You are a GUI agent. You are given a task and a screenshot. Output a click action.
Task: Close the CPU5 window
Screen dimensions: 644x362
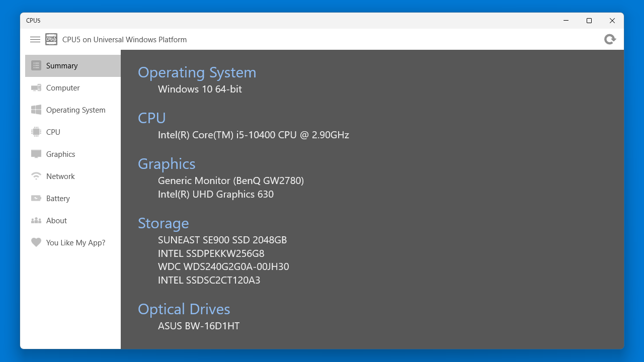pos(612,21)
